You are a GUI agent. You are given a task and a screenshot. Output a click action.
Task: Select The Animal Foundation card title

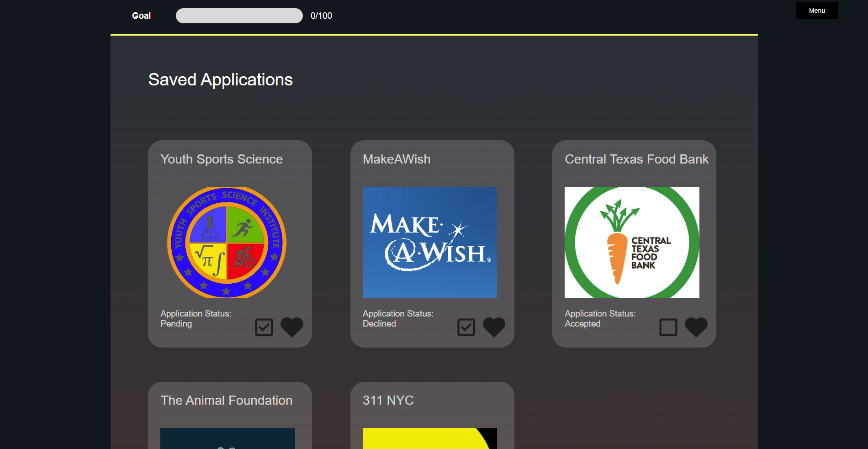click(226, 400)
